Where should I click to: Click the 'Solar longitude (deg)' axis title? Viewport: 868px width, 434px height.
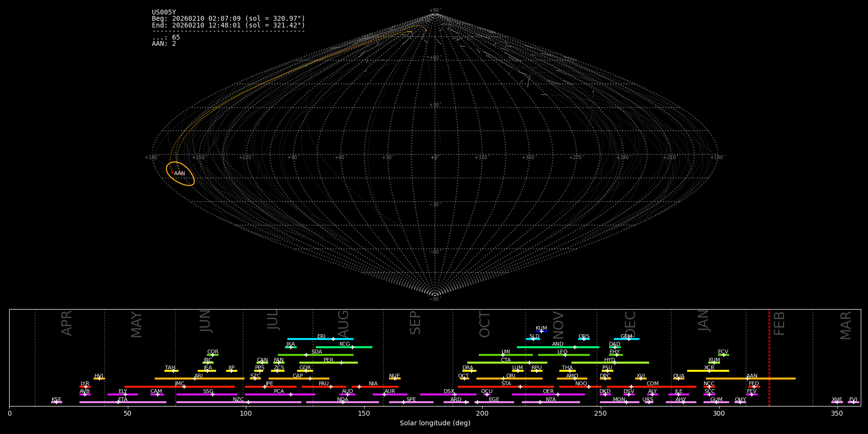(x=435, y=423)
